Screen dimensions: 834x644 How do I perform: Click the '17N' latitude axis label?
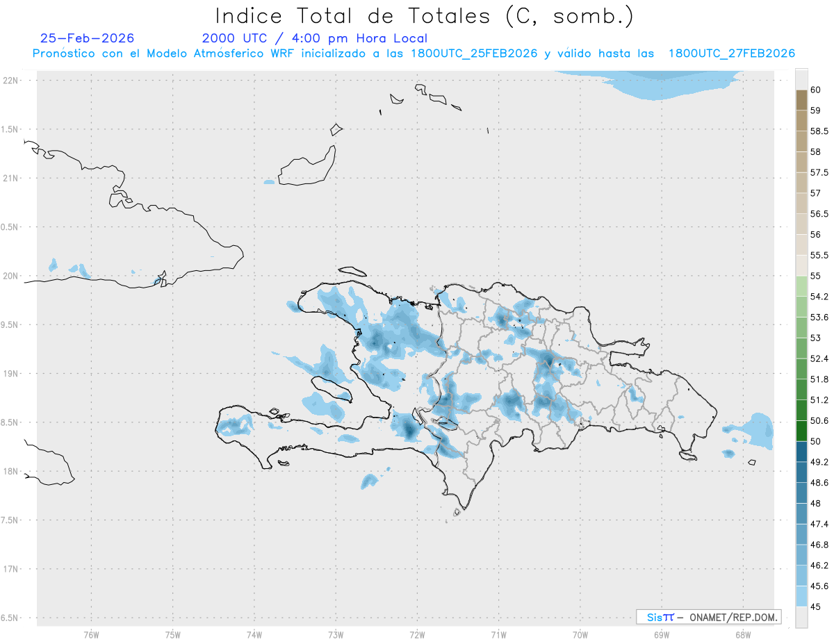pyautogui.click(x=11, y=569)
